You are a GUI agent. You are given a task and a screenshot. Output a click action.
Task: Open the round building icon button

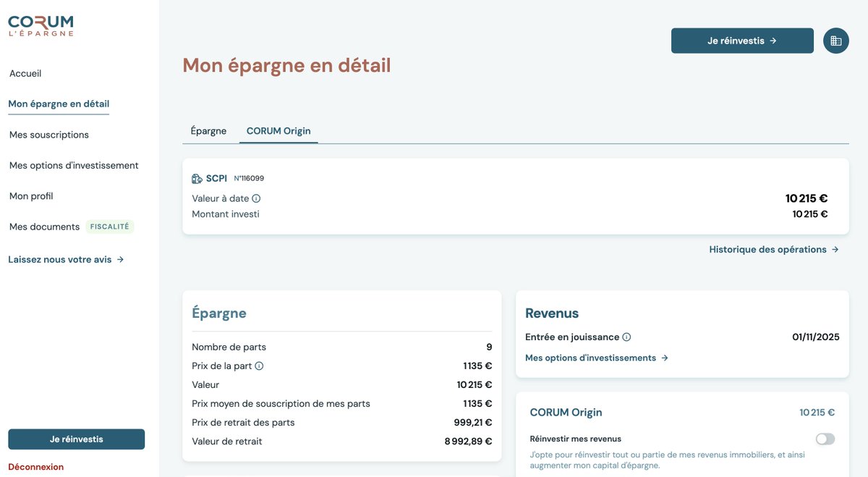click(x=836, y=41)
